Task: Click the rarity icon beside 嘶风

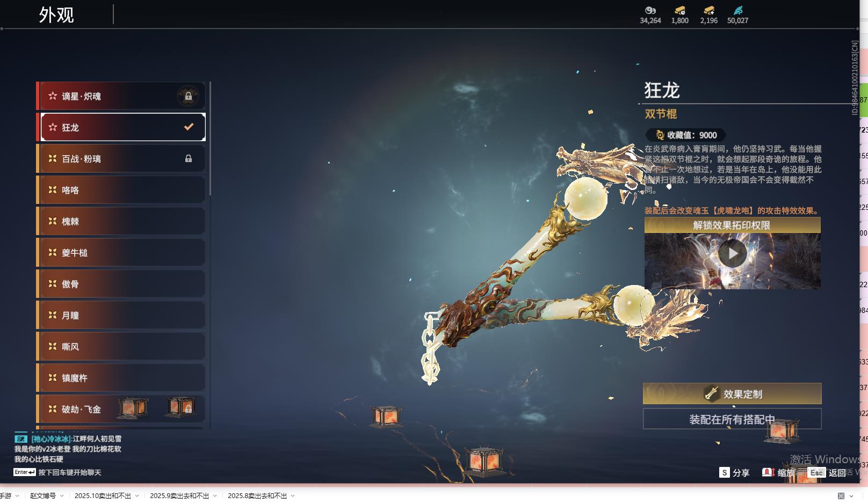Action: [53, 346]
